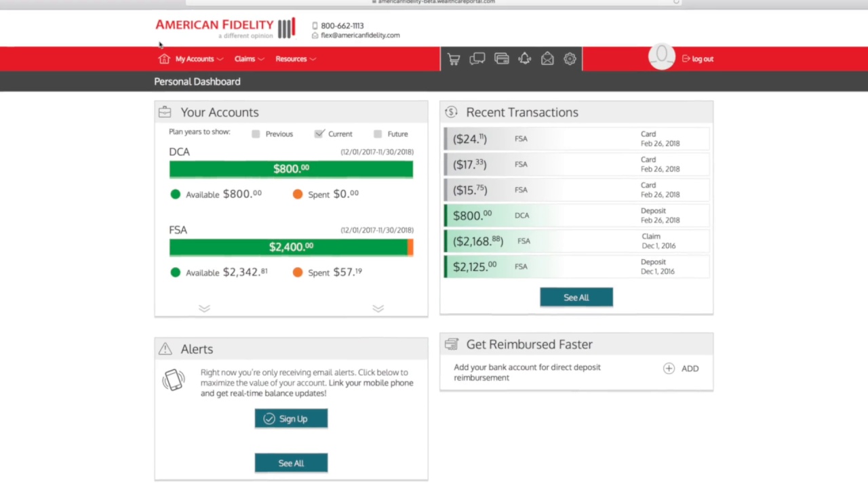The image size is (868, 488).
Task: Open the home icon in navigation bar
Action: 163,59
